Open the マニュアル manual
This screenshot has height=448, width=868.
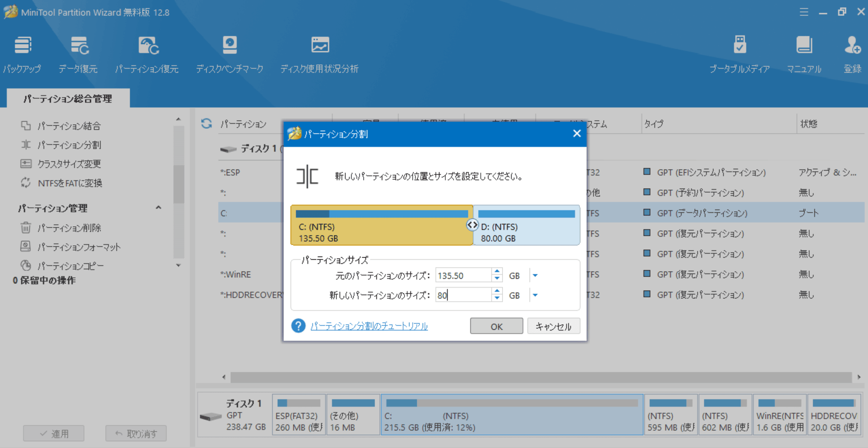pyautogui.click(x=804, y=55)
